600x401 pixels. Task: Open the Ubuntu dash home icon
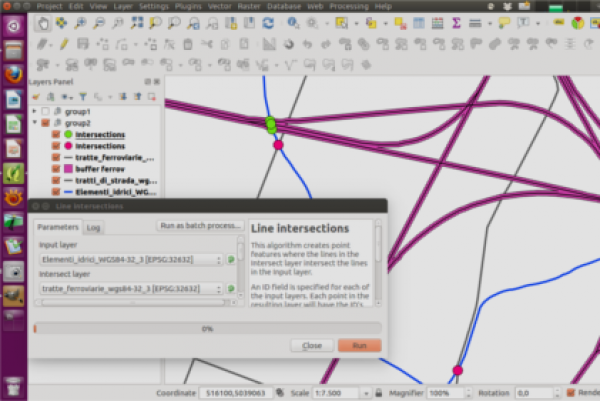point(14,25)
